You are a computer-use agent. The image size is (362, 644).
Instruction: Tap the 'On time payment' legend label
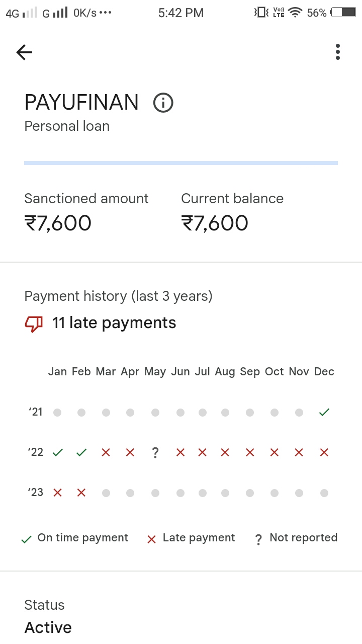(x=82, y=538)
